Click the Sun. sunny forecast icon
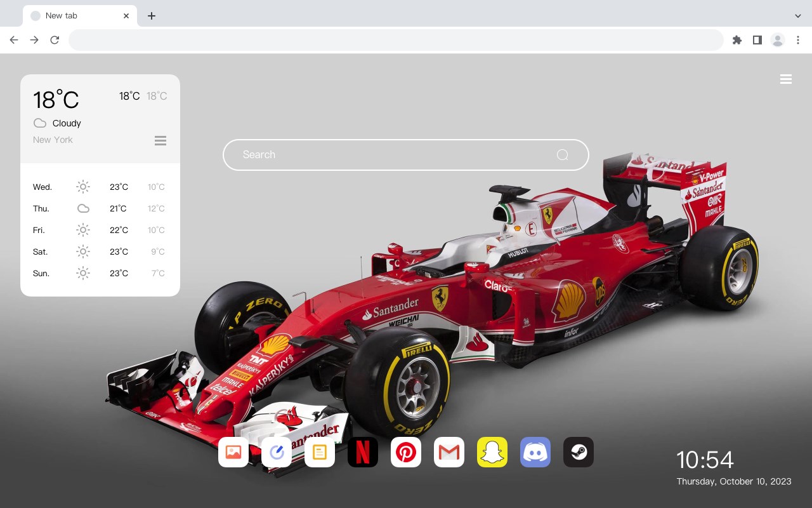Screen dimensions: 812x508 click(x=83, y=273)
